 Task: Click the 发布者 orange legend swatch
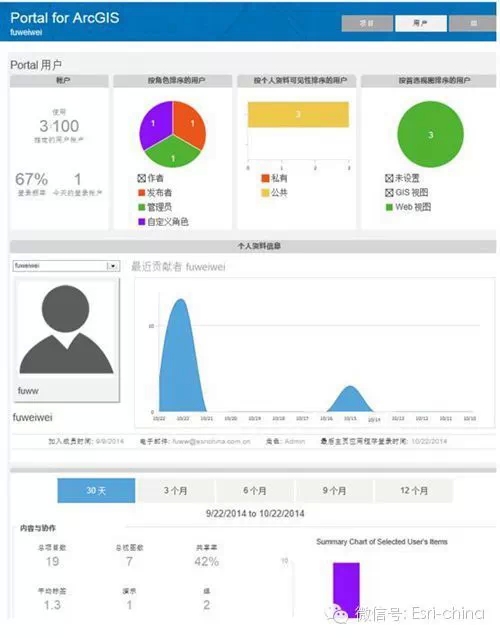142,192
